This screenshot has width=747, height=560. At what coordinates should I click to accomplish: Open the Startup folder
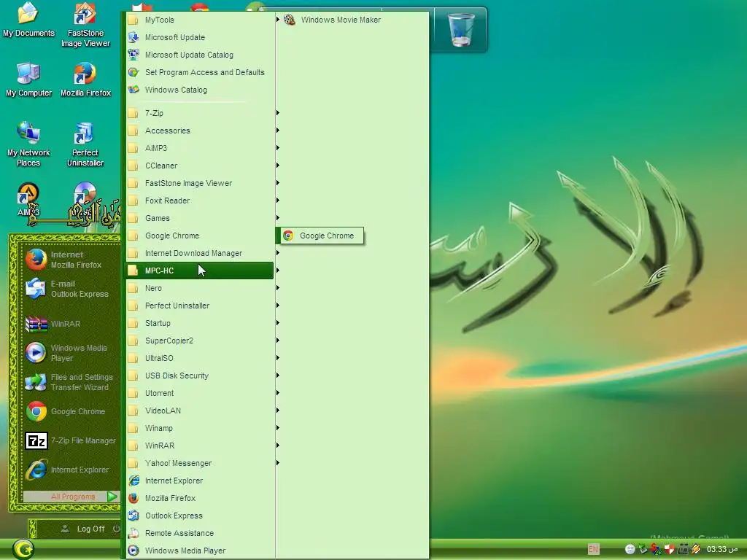pyautogui.click(x=200, y=323)
